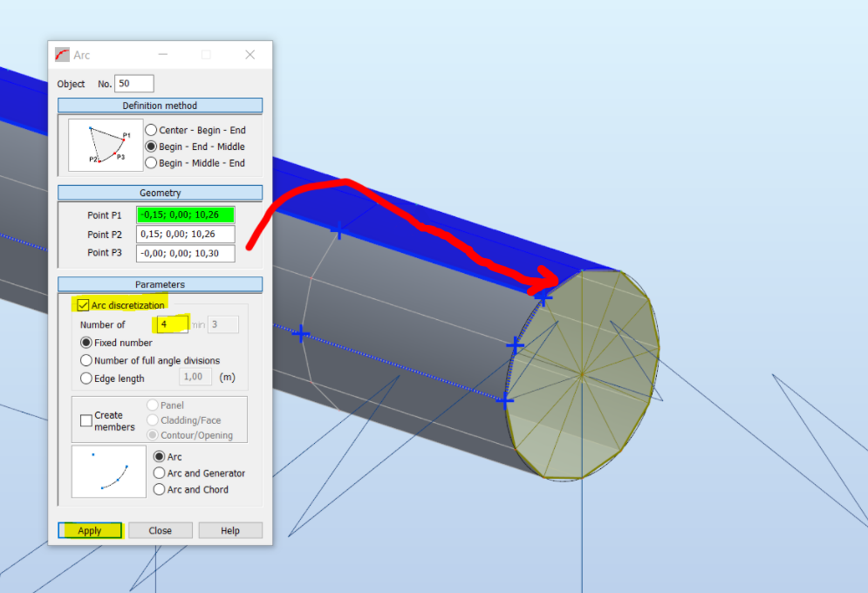This screenshot has height=593, width=868.
Task: Click the Point P3 coordinate field
Action: 185,253
